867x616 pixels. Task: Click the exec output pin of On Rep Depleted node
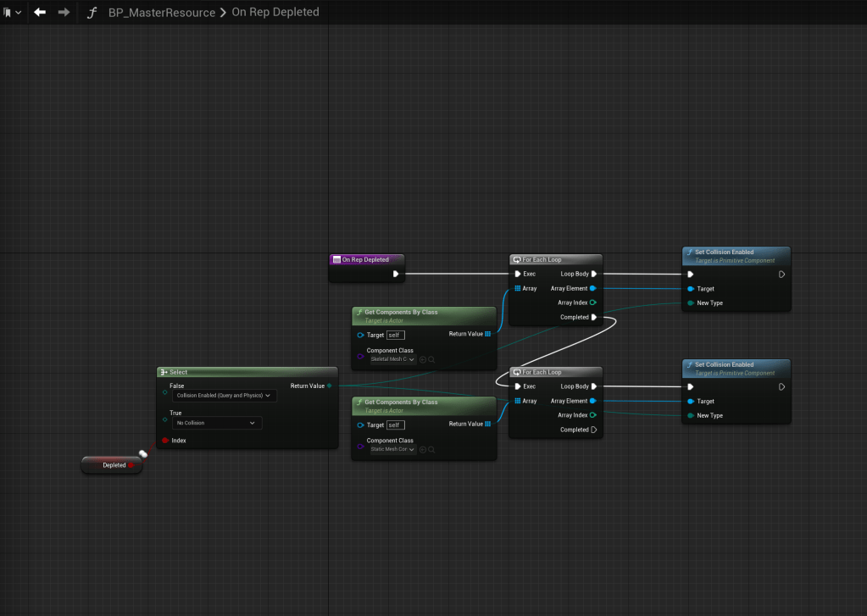point(396,274)
